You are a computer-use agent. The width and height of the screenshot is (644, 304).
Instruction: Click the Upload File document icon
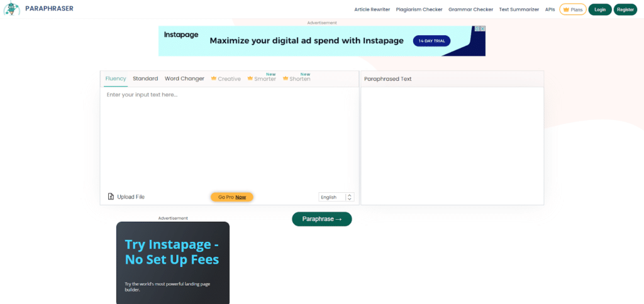pyautogui.click(x=111, y=197)
